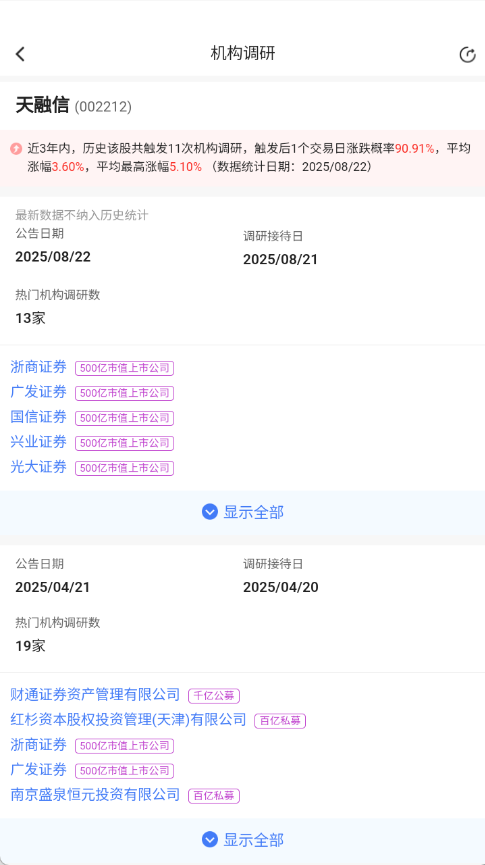
Task: Open 南京盛泉恒元投资有限公司 link
Action: click(95, 795)
